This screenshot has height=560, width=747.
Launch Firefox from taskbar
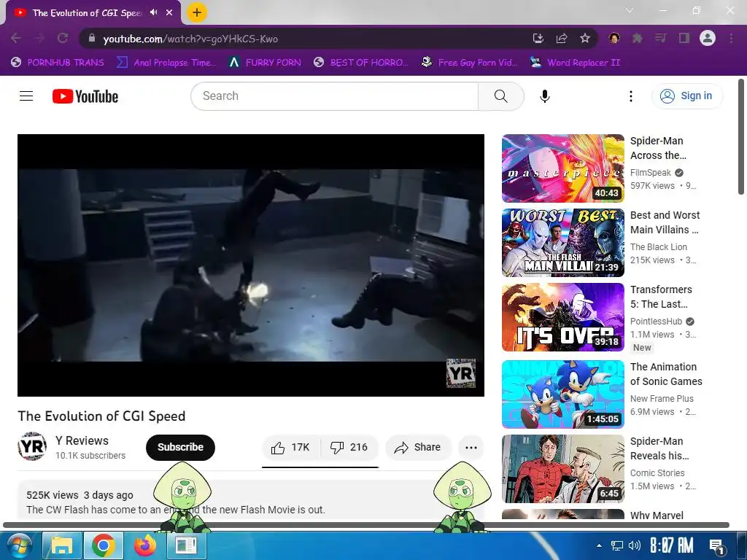145,545
